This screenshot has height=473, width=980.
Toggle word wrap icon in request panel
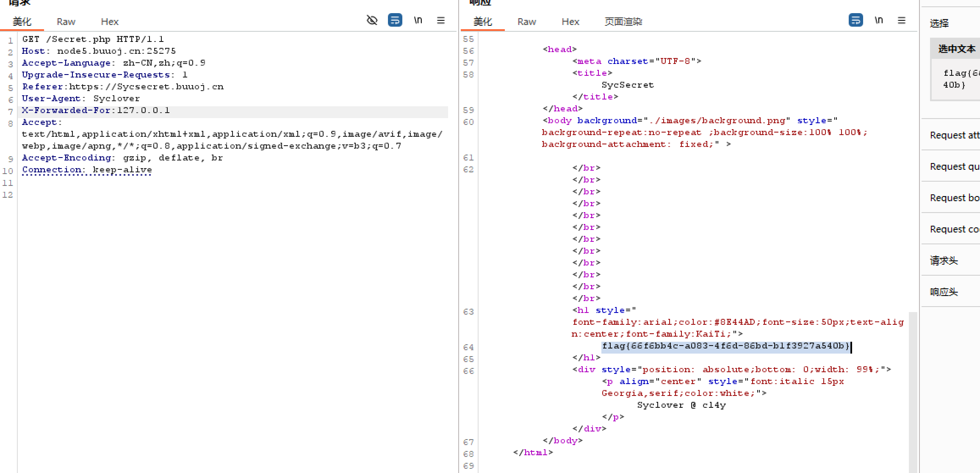(395, 20)
